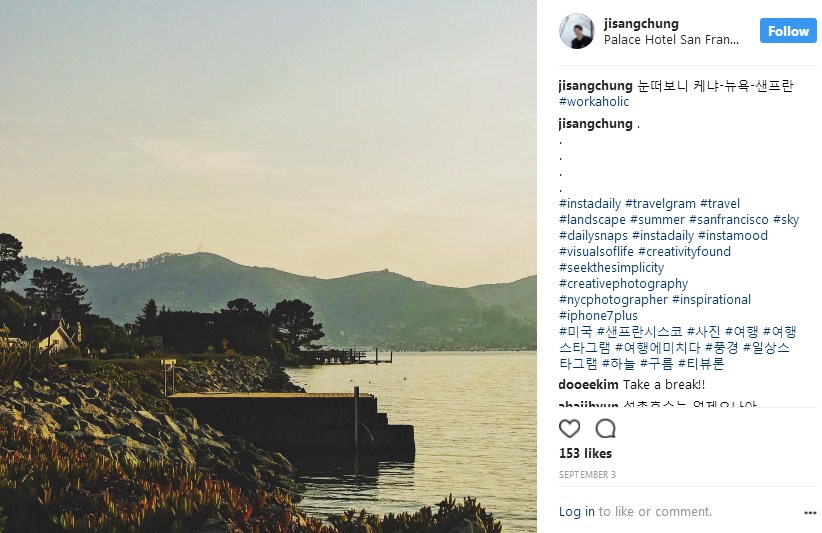Screen dimensions: 822x533
Task: Open comments via speech bubble icon
Action: tap(605, 429)
